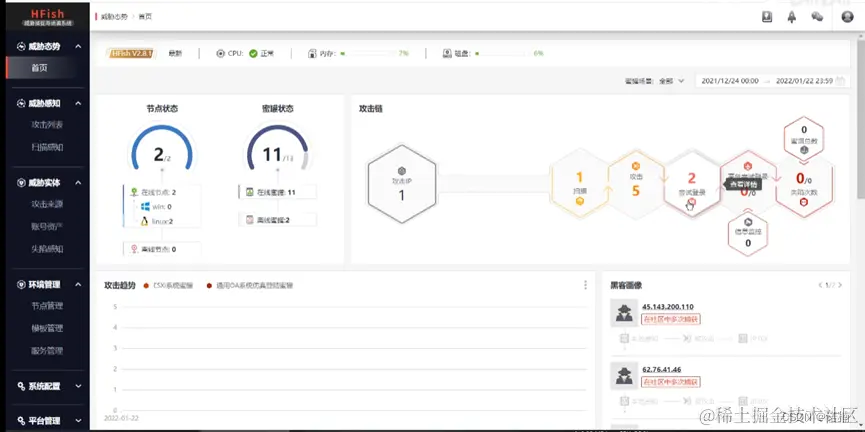Open 模板管理 in the sidebar
The image size is (865, 432).
[47, 328]
